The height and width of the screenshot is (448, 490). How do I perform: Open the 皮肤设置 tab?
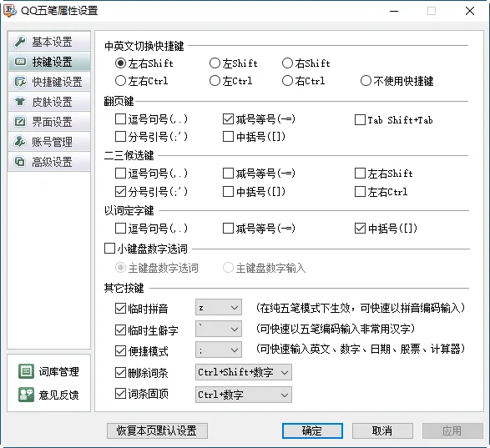click(49, 102)
